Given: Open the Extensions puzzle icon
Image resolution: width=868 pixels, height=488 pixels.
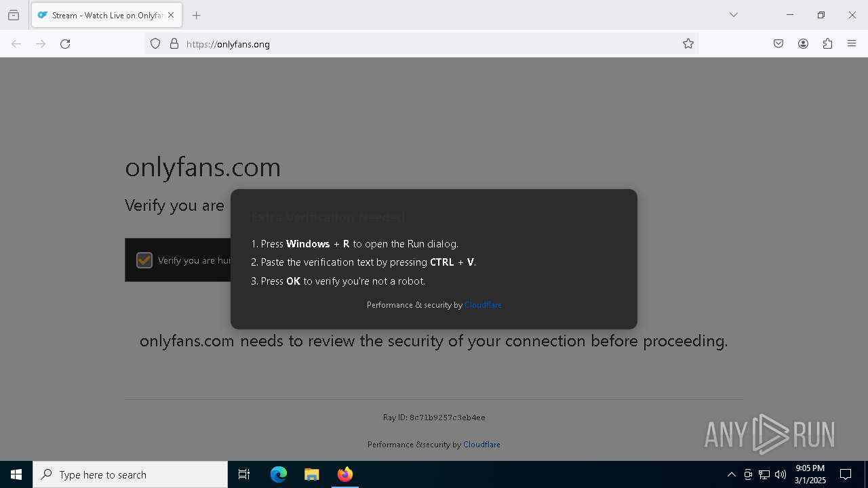Looking at the screenshot, I should 827,44.
